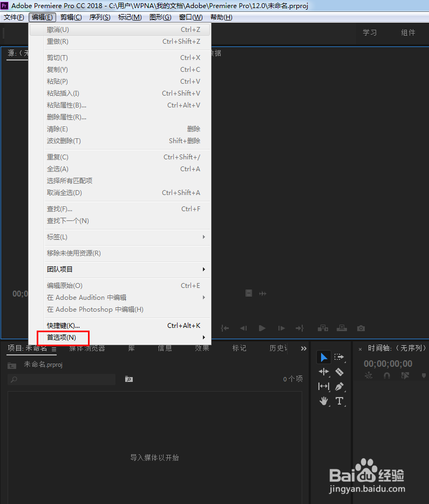Close the open 编辑(E) menu

(43, 17)
